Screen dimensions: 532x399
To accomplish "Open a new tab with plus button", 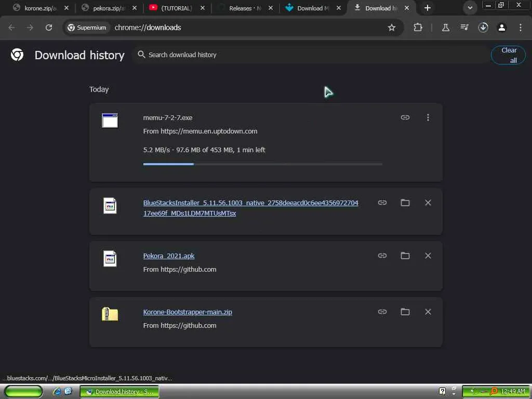I will (x=428, y=8).
